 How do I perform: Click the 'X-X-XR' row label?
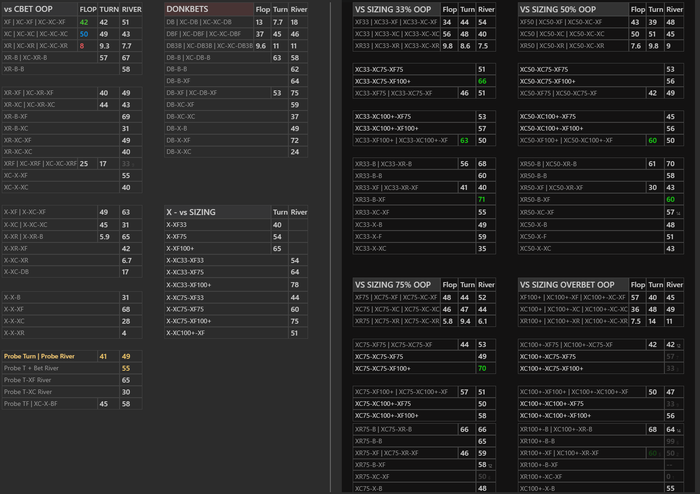(x=14, y=333)
